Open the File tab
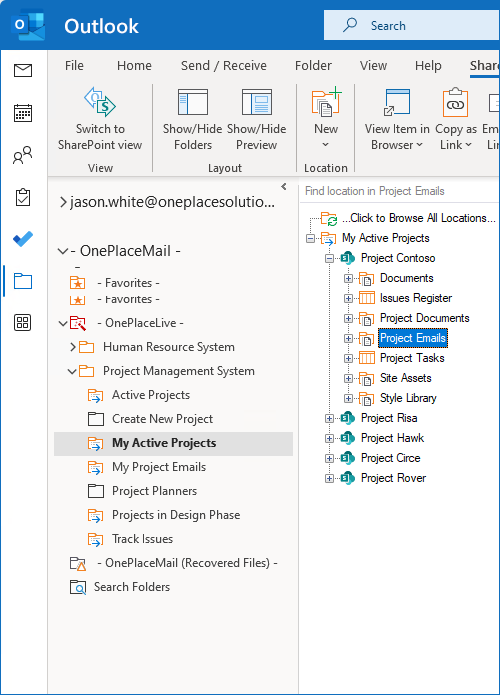Image resolution: width=500 pixels, height=695 pixels. pyautogui.click(x=74, y=66)
